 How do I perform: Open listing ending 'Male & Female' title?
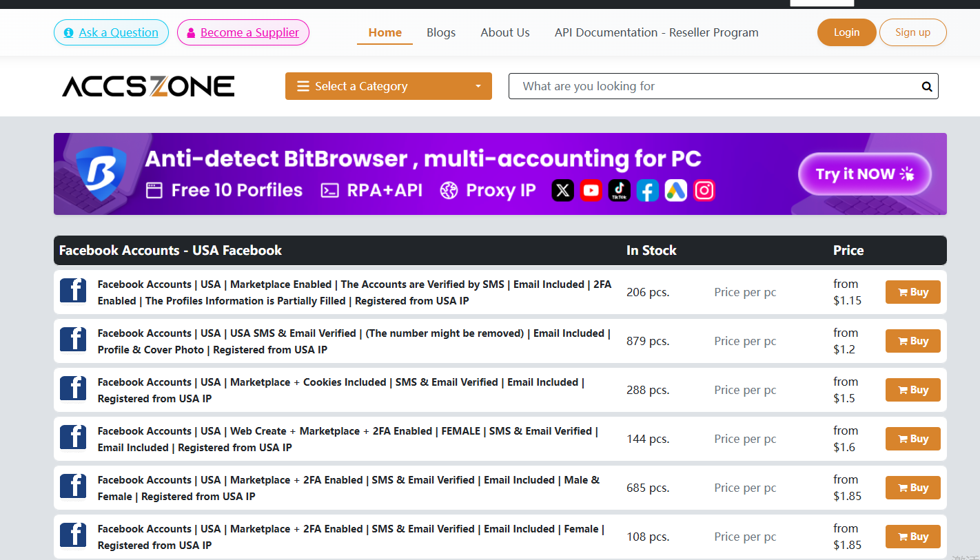[x=349, y=488]
